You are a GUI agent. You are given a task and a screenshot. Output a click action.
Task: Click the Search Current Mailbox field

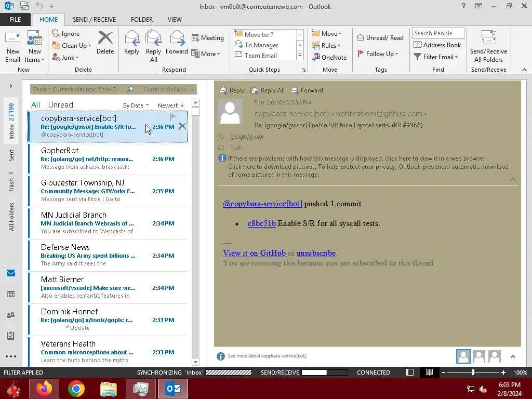point(78,89)
